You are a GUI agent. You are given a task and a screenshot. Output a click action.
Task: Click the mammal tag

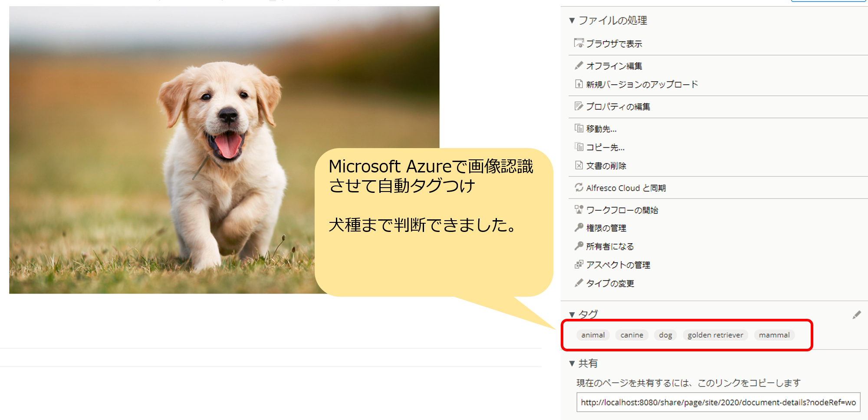point(774,335)
